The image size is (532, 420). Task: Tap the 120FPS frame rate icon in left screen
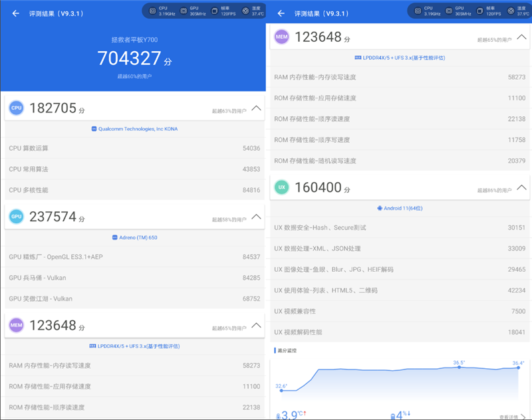click(214, 11)
